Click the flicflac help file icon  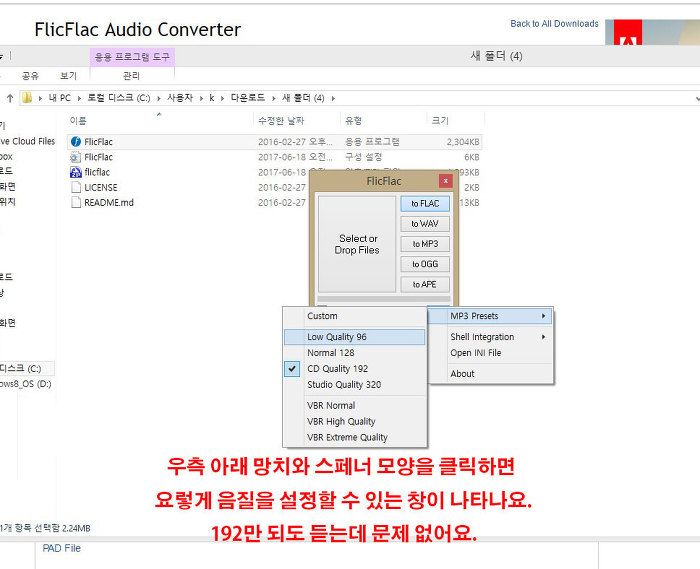click(76, 172)
